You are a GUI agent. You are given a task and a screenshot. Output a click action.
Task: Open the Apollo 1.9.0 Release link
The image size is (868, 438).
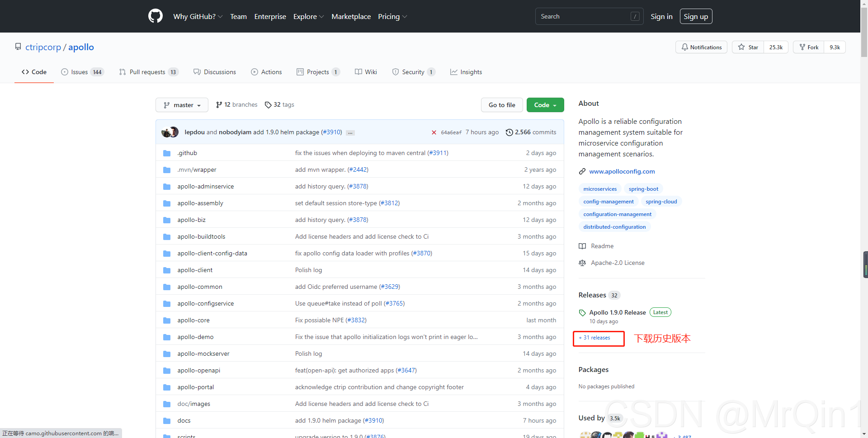(617, 312)
